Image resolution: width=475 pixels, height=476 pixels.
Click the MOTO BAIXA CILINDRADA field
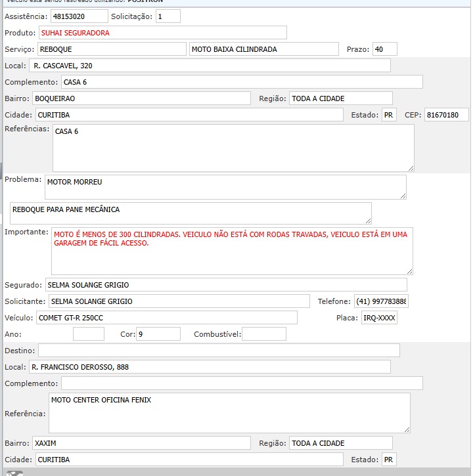tap(263, 49)
